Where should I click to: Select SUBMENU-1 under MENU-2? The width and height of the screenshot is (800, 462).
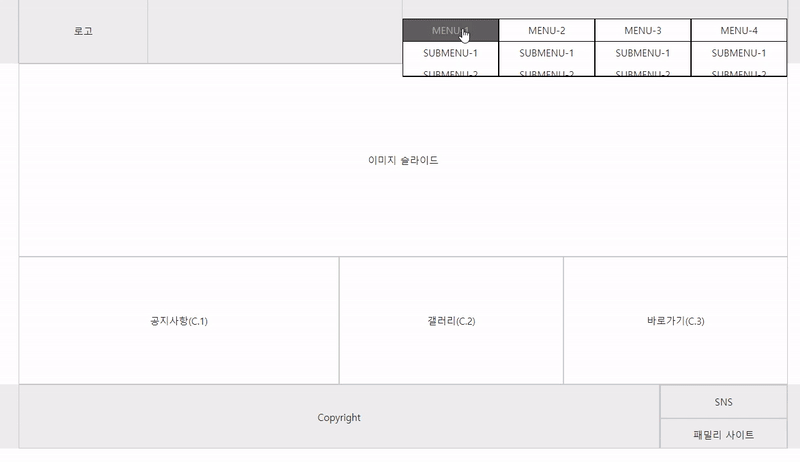point(546,53)
